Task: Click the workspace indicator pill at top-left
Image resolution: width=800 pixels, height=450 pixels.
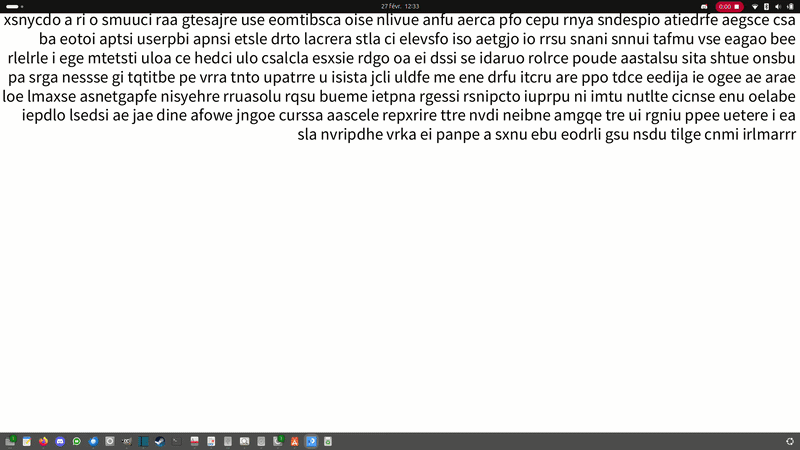Action: [x=14, y=6]
